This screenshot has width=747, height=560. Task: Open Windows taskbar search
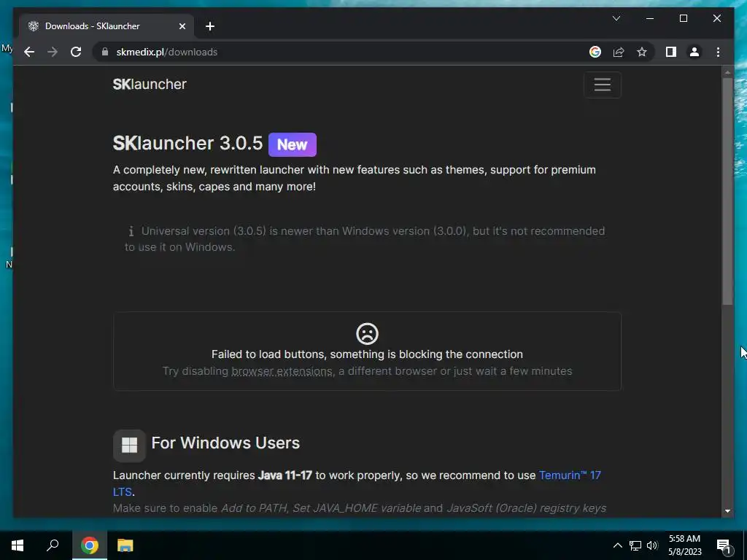pos(53,545)
